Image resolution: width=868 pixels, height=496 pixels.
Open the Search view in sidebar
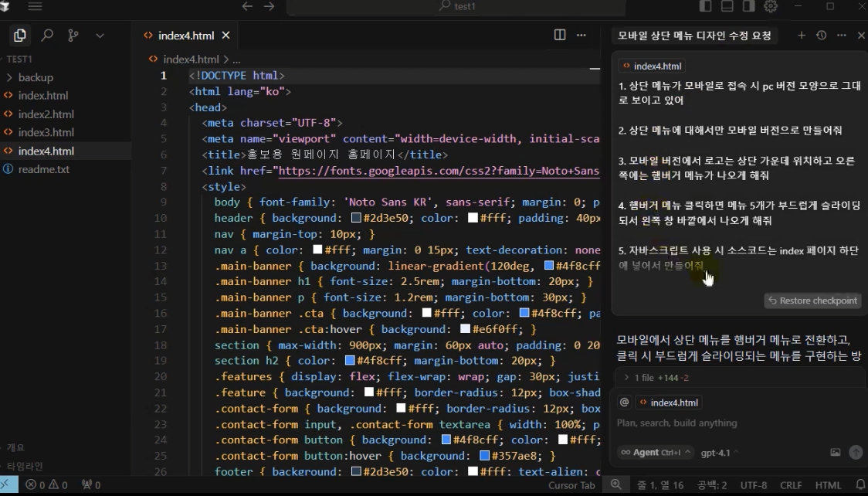point(47,36)
